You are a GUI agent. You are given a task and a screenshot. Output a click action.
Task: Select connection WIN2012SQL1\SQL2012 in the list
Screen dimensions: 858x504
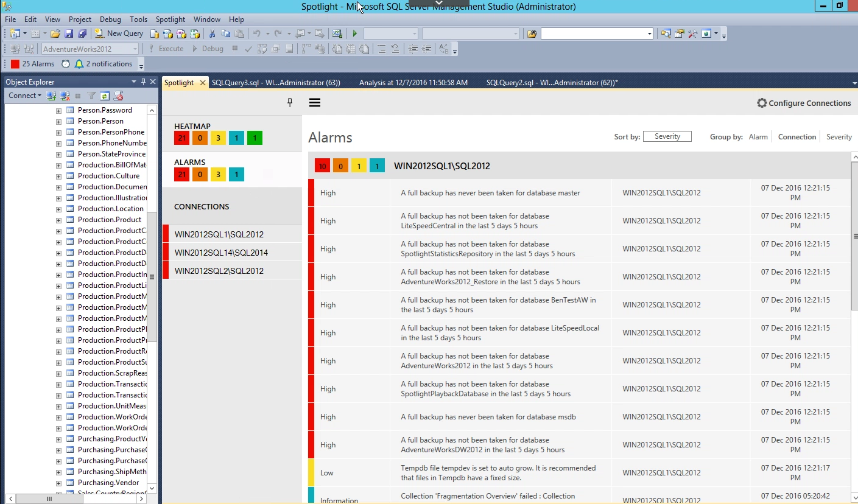coord(232,234)
